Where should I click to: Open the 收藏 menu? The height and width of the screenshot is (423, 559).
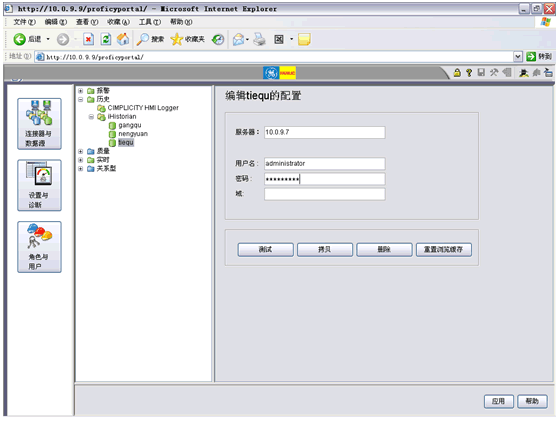click(x=118, y=22)
